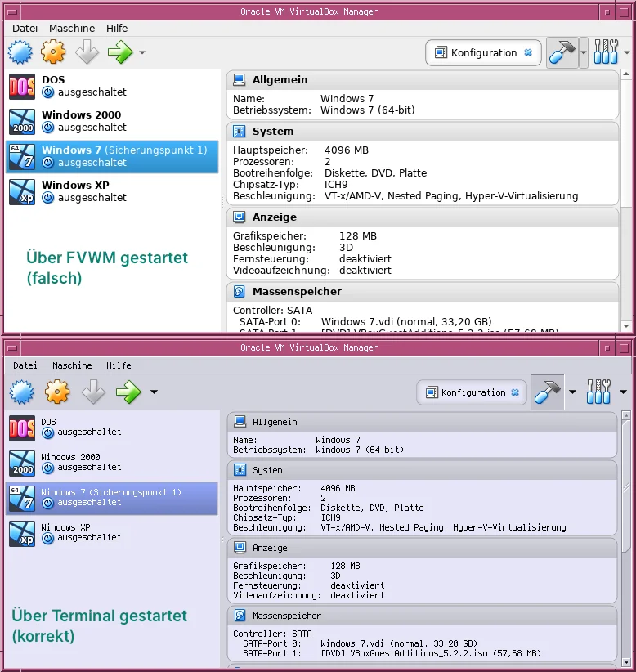Close Konfiguration pane via x, bottom window
636x672 pixels.
click(x=515, y=392)
